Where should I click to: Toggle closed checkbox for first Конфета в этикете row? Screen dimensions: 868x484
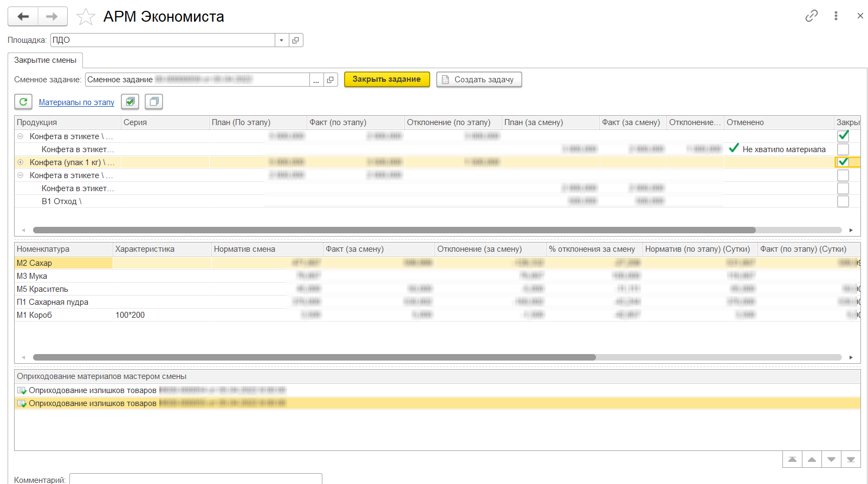(x=843, y=136)
